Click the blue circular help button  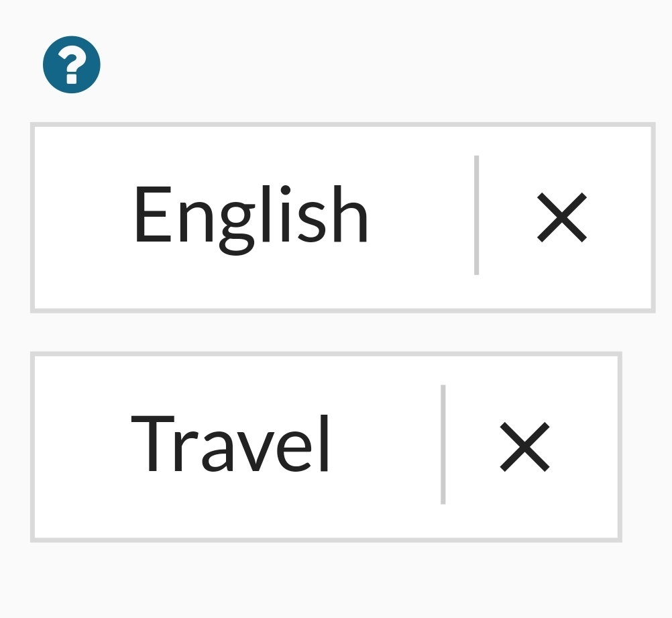(x=72, y=65)
